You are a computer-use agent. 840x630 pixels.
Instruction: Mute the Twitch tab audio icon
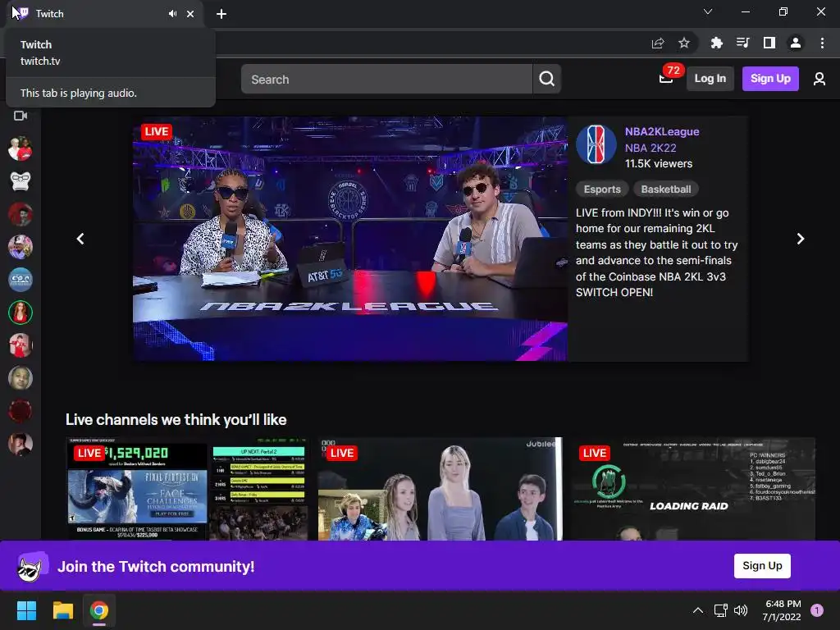(172, 14)
